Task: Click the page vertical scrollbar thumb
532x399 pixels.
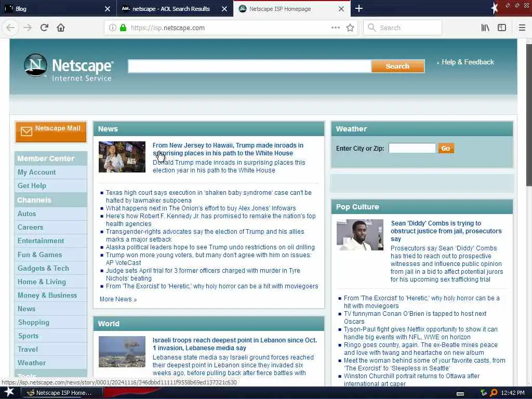Action: click(528, 115)
